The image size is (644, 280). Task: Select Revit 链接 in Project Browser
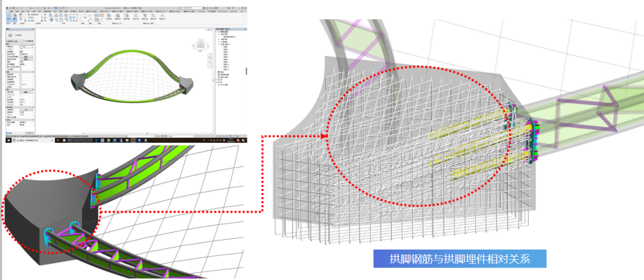click(223, 85)
